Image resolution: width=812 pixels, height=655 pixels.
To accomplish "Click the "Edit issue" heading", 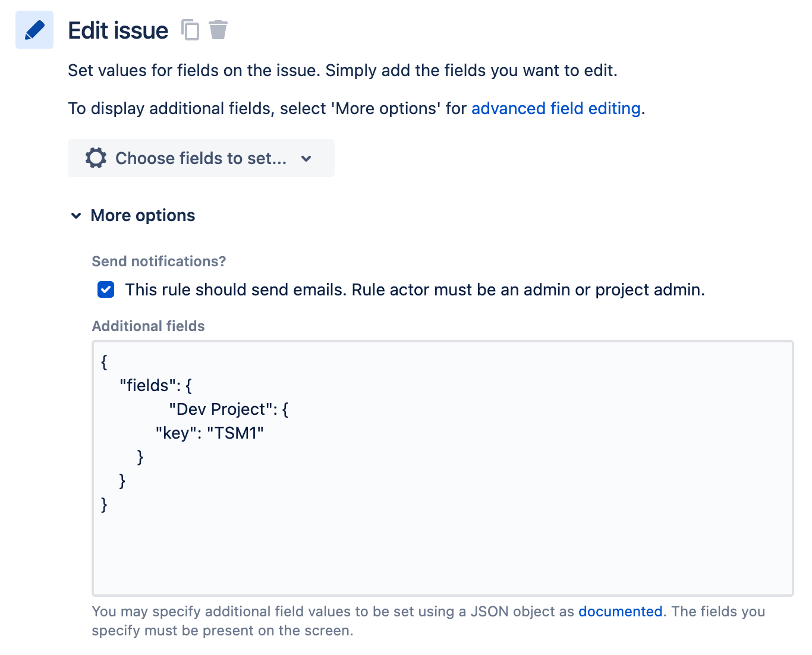I will (x=118, y=30).
